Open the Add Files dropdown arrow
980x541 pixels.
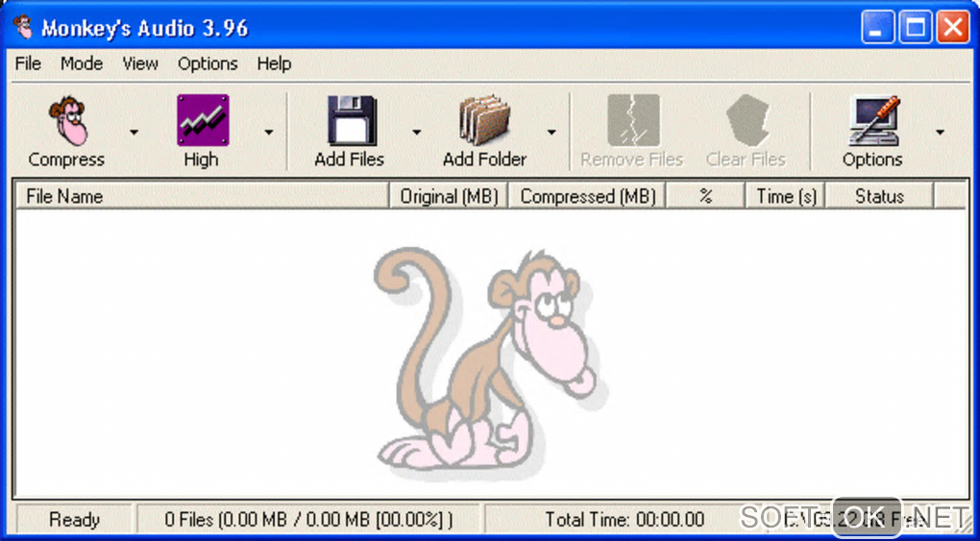pos(416,132)
